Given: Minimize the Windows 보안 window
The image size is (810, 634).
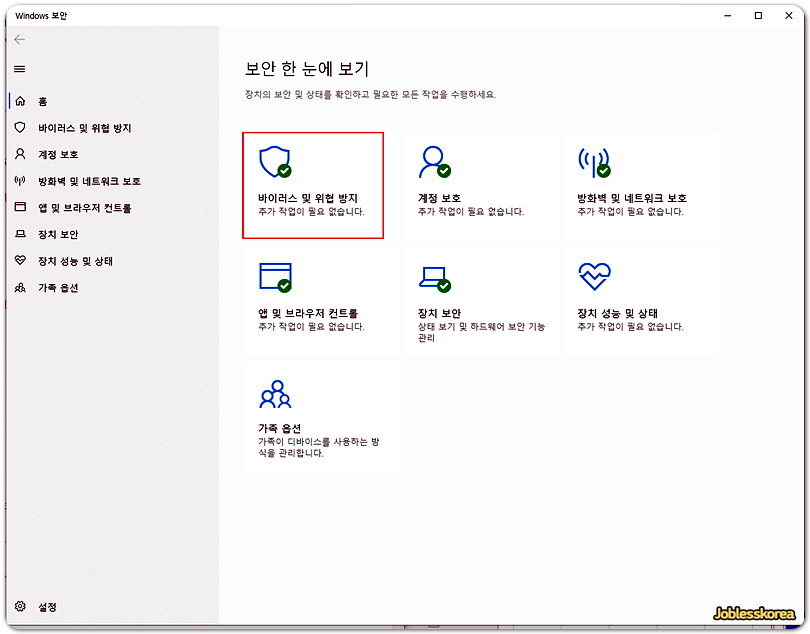Looking at the screenshot, I should pos(728,16).
